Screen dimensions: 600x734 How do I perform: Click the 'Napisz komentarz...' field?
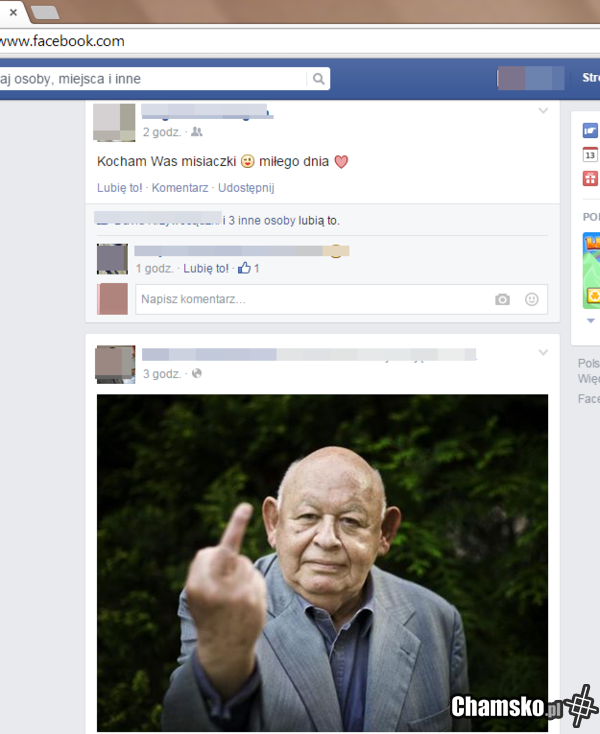(x=310, y=299)
